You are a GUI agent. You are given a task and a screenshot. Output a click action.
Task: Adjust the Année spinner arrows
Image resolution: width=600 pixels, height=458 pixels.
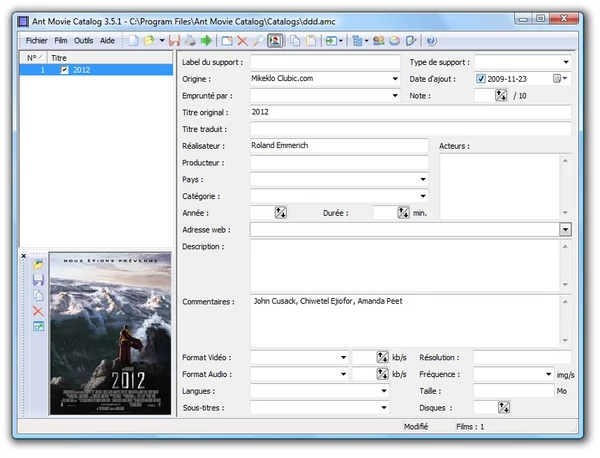point(281,213)
